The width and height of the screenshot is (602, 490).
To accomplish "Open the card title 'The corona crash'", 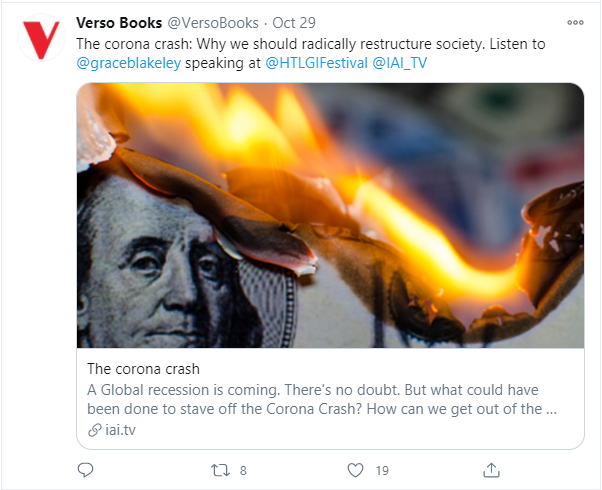I will tap(143, 369).
